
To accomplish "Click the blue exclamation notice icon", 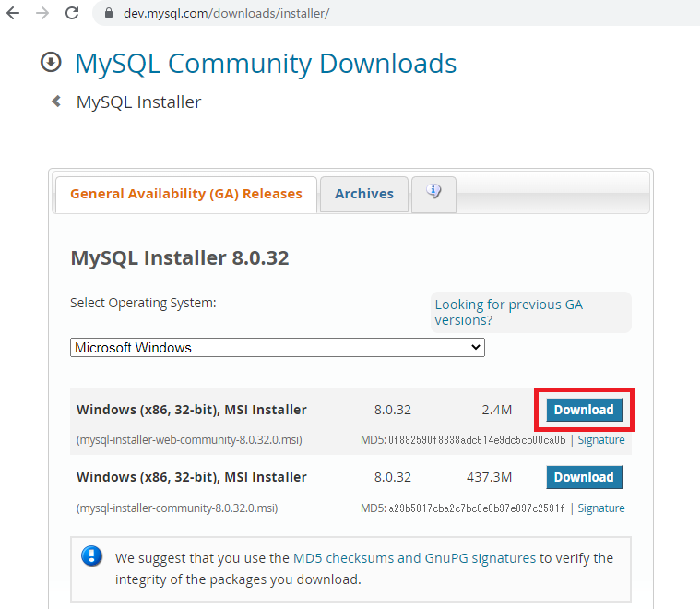I will click(x=92, y=556).
